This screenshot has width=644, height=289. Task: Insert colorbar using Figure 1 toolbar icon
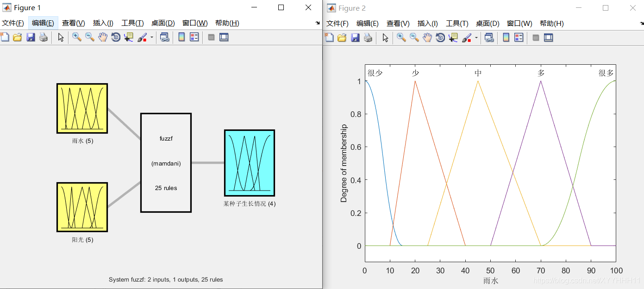[x=181, y=37]
